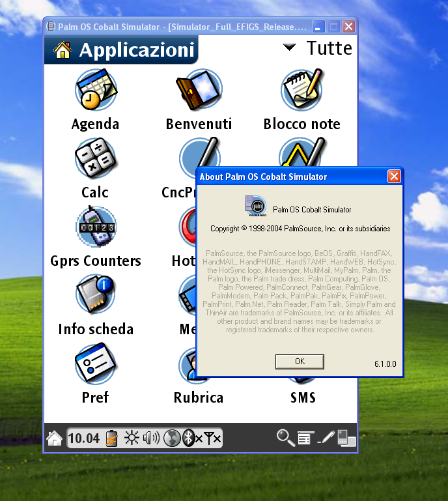The width and height of the screenshot is (448, 501).
Task: Close the About Palm OS Cobalt Simulator dialog
Action: (394, 177)
